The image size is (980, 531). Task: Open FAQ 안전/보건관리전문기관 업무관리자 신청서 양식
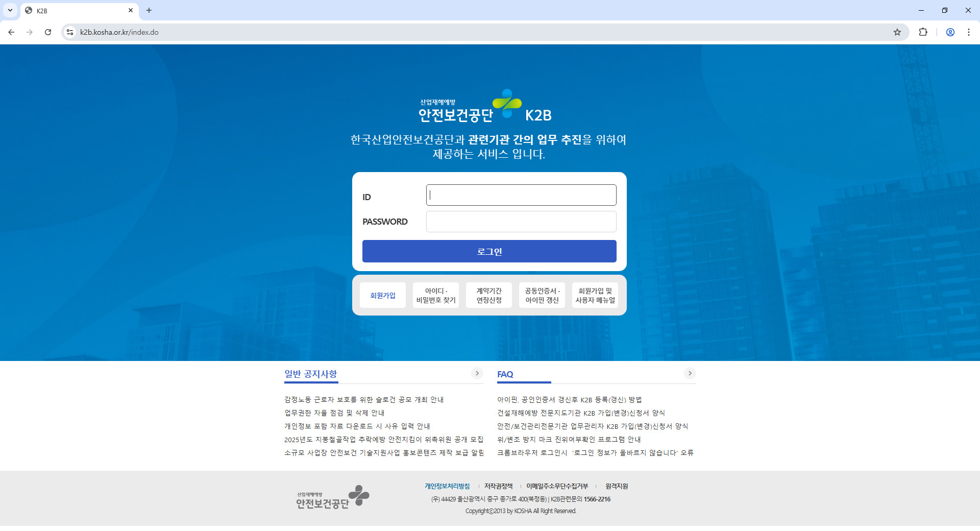click(593, 426)
